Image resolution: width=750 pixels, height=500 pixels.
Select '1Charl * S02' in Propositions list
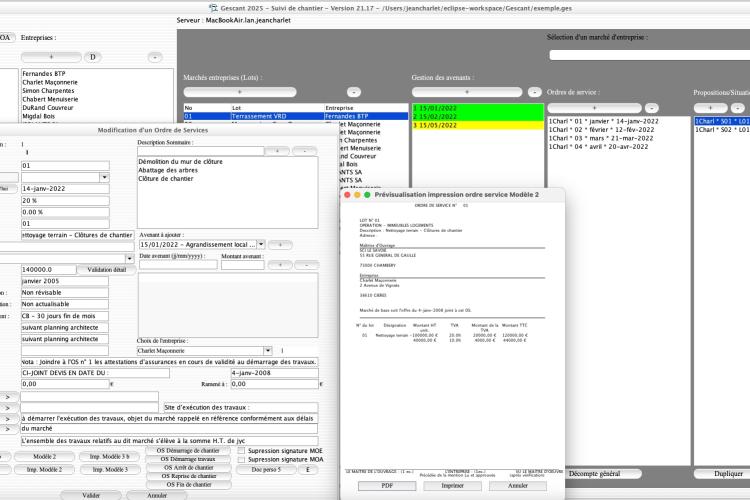pos(722,130)
